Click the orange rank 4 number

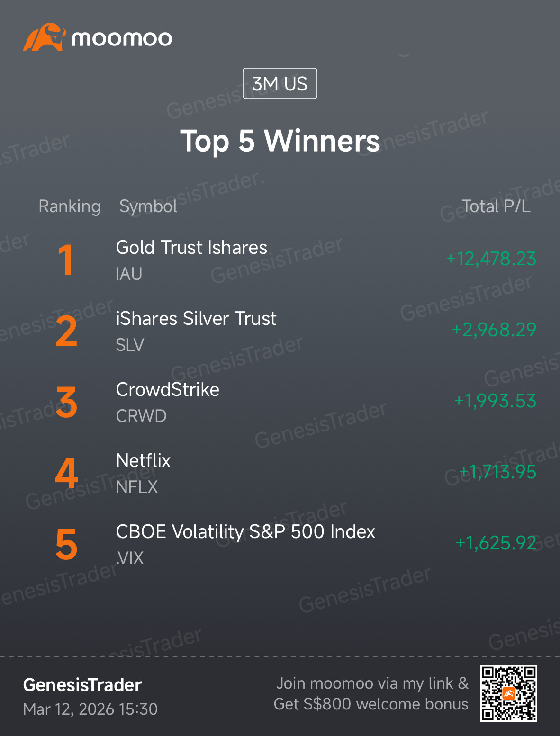(x=66, y=473)
